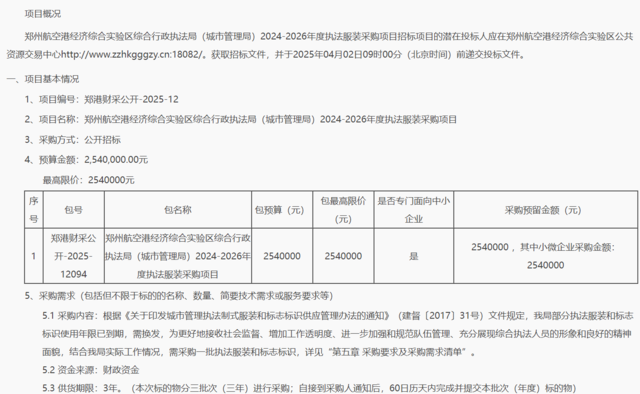
Task: Click the 最高限价：2540000元 line
Action: [89, 180]
